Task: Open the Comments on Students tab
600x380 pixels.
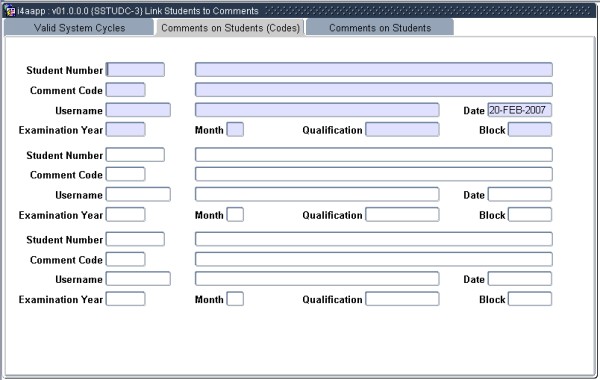Action: (x=380, y=28)
